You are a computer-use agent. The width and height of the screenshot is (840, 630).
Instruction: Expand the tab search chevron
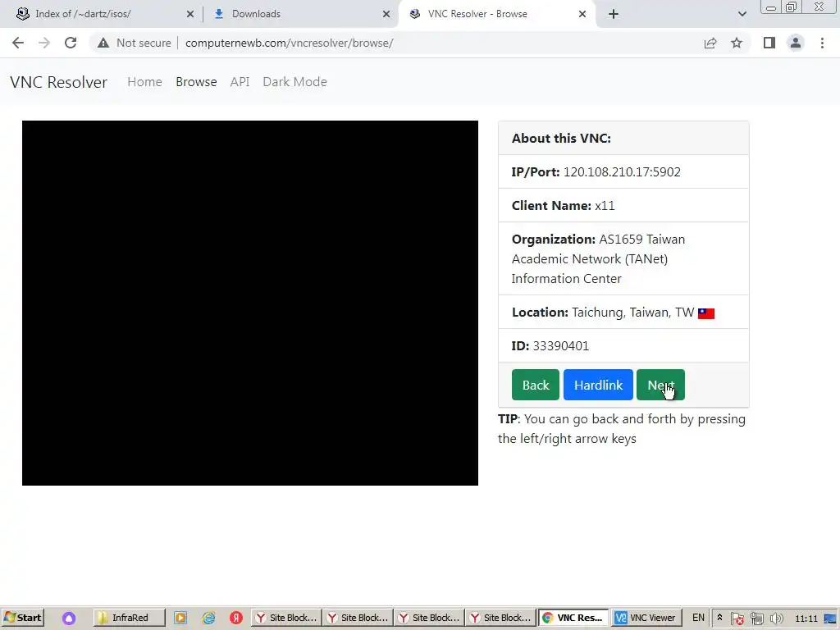(x=742, y=14)
